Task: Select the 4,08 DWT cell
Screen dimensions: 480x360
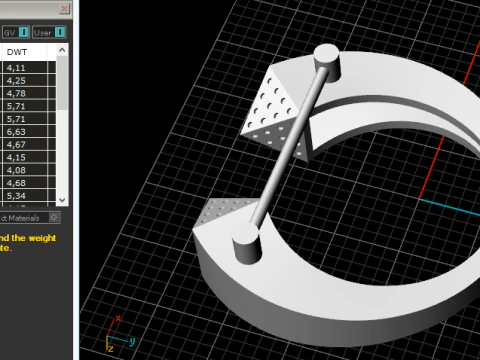Action: 24,170
